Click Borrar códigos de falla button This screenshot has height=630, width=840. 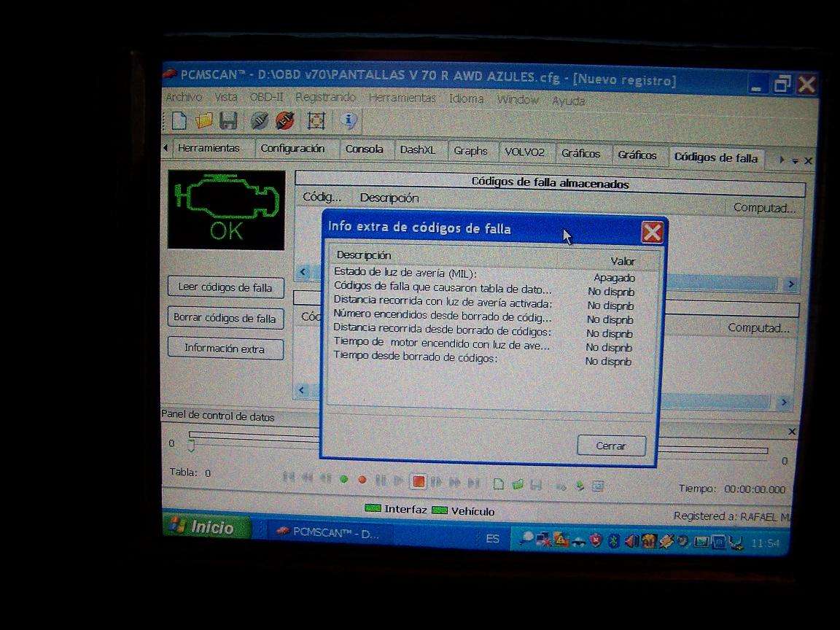pyautogui.click(x=225, y=318)
